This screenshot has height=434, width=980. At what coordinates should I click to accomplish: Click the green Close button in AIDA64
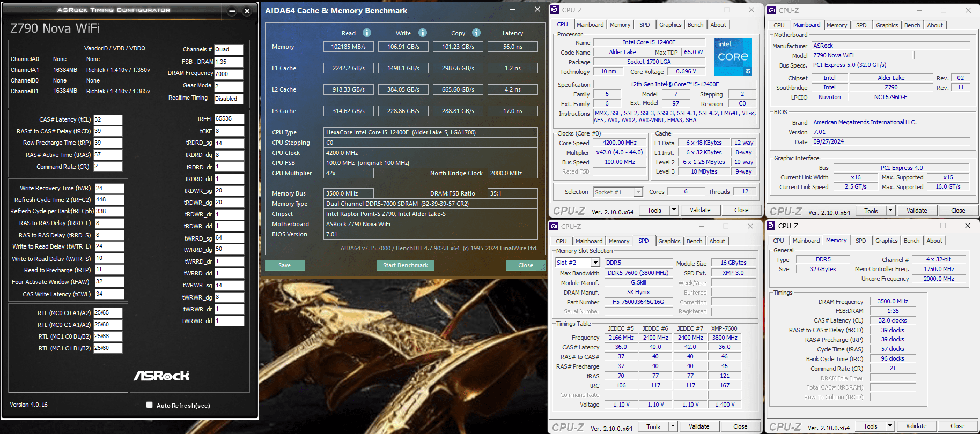click(526, 265)
